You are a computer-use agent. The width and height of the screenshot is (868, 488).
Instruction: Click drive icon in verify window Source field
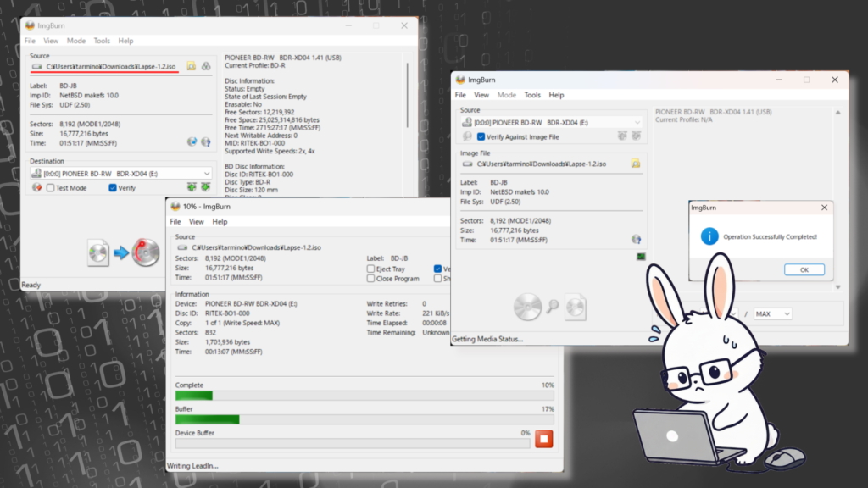coord(467,122)
